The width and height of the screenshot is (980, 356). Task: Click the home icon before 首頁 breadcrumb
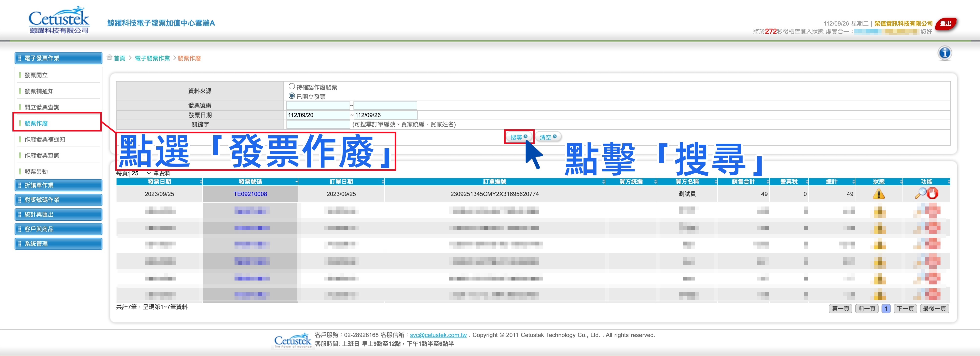109,57
